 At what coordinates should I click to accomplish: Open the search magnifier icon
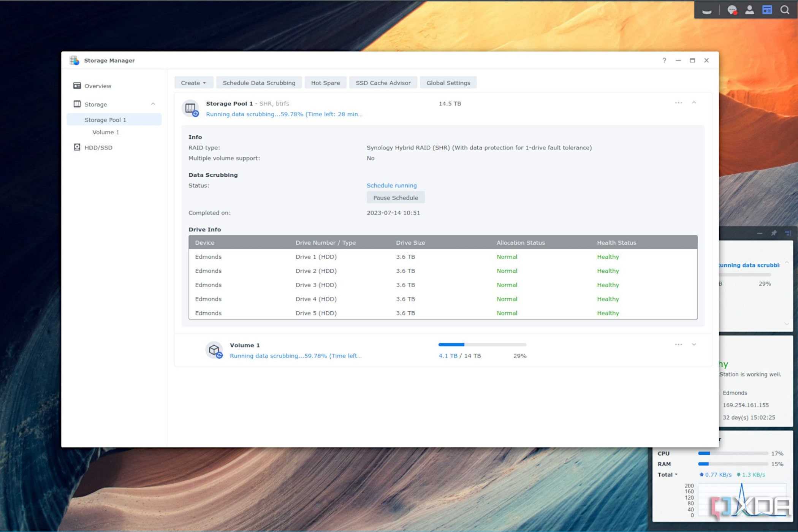pos(785,10)
